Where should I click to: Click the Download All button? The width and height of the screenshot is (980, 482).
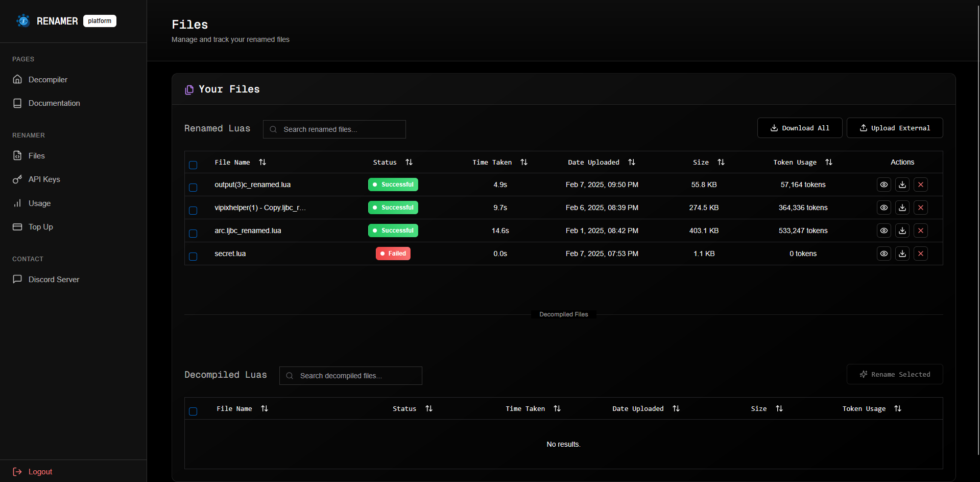[799, 128]
